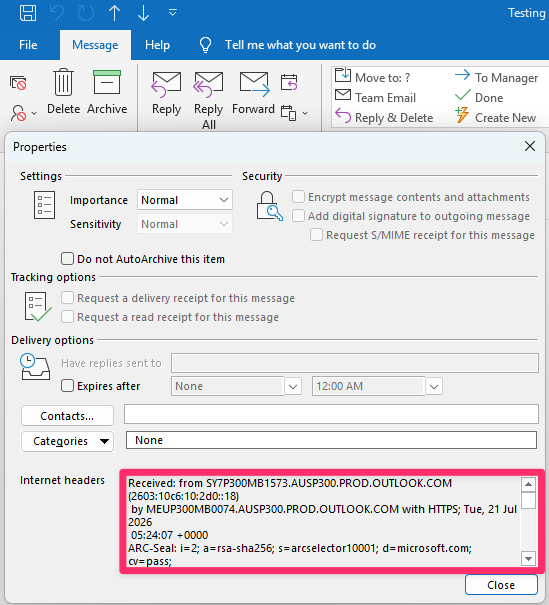549x605 pixels.
Task: Check Add digital signature to outgoing message
Action: click(x=298, y=216)
